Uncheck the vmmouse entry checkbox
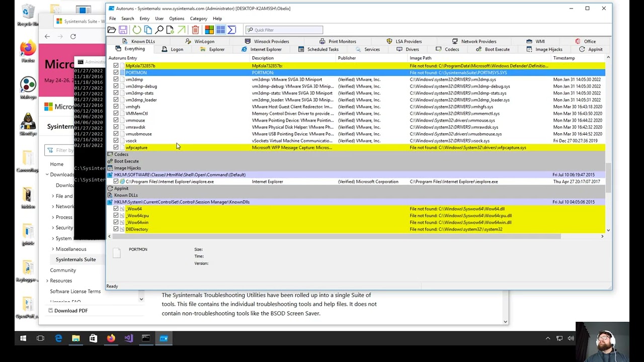The width and height of the screenshot is (644, 362). pyautogui.click(x=116, y=120)
